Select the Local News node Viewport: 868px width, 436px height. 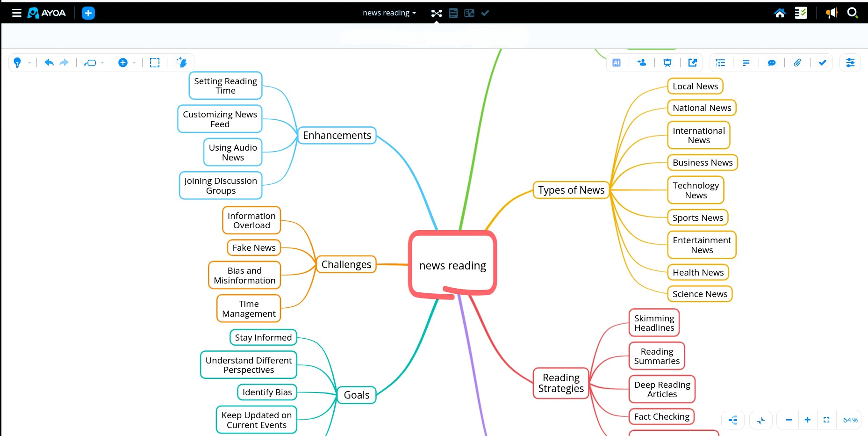(695, 86)
